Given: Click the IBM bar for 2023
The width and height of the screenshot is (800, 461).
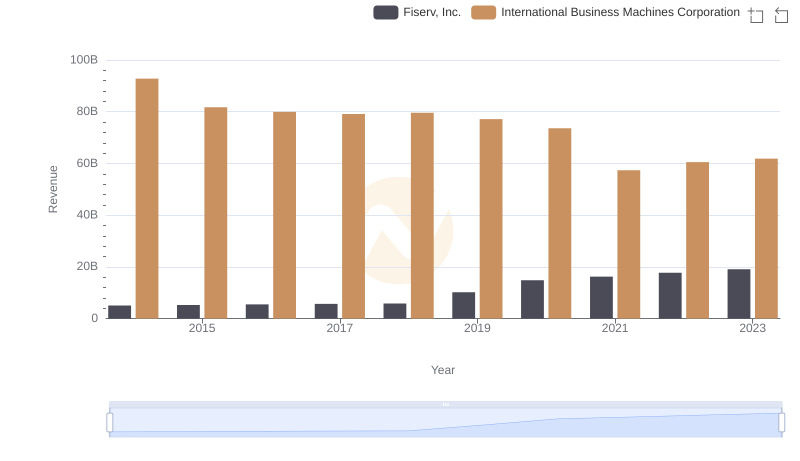Looking at the screenshot, I should (x=766, y=239).
